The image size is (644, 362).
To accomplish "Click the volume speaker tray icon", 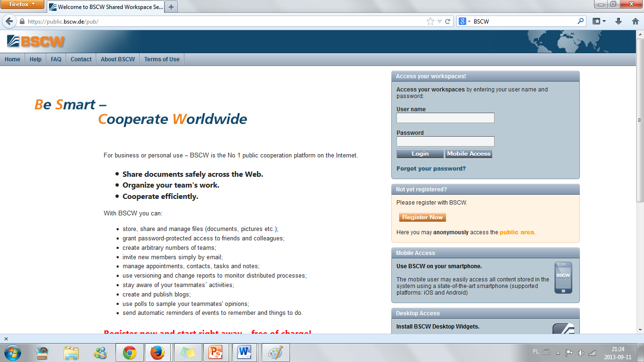I will point(581,353).
